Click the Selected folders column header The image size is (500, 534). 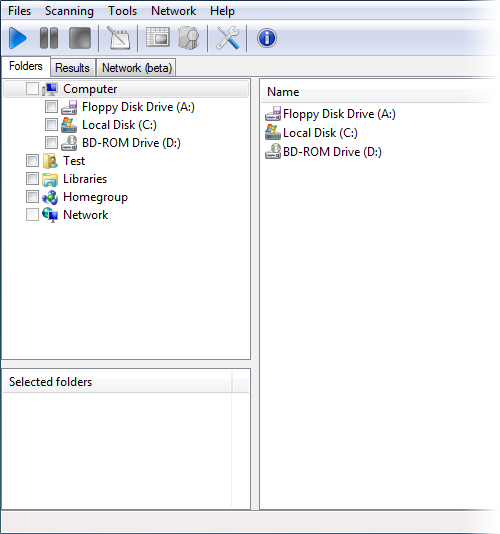click(x=118, y=382)
